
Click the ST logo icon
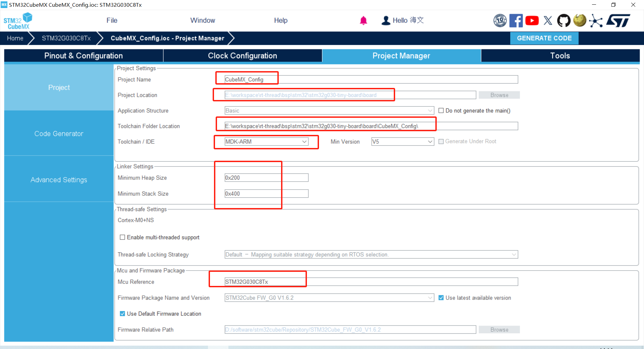pos(619,20)
